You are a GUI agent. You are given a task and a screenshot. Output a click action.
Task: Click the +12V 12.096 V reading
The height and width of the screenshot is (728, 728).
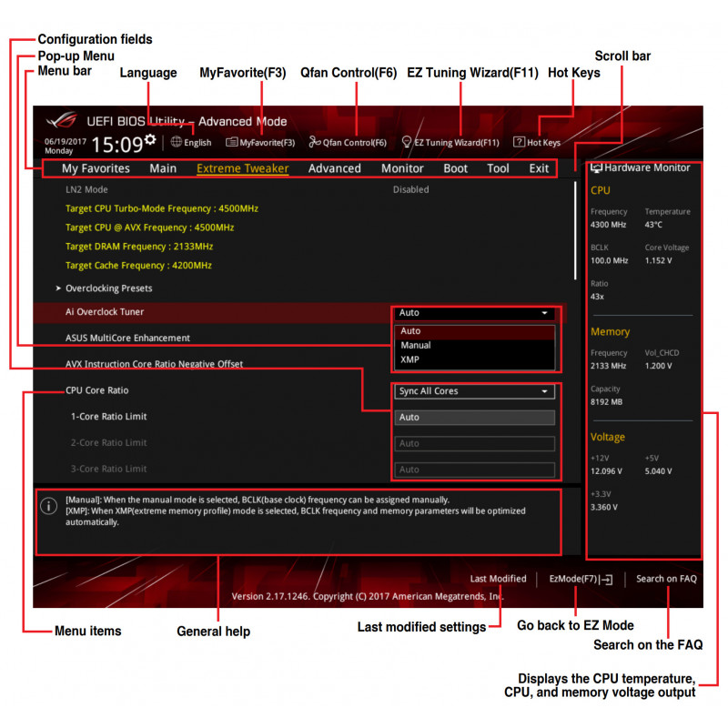(x=606, y=471)
